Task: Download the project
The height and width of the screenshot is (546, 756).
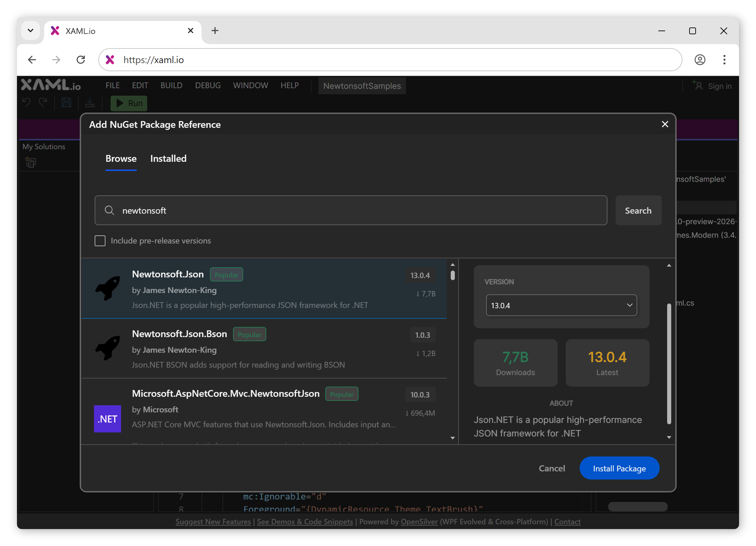Action: (x=90, y=102)
